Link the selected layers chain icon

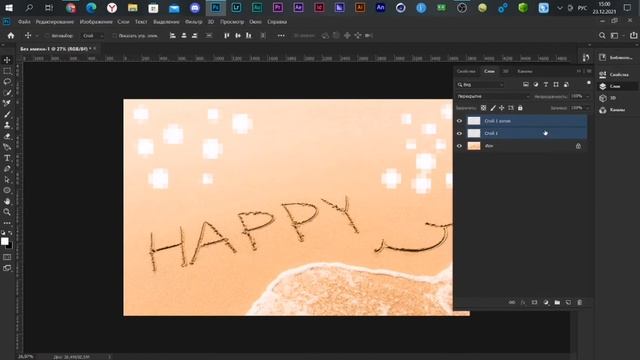512,302
